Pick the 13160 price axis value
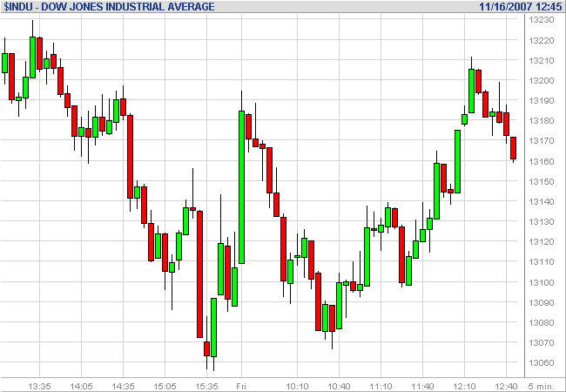Viewport: 566px width, 392px height. (x=541, y=161)
